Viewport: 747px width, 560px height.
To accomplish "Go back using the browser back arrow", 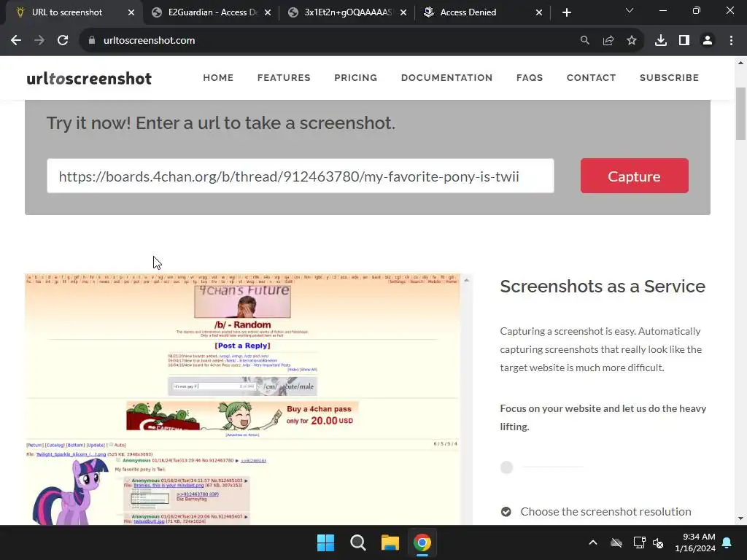I will click(16, 41).
